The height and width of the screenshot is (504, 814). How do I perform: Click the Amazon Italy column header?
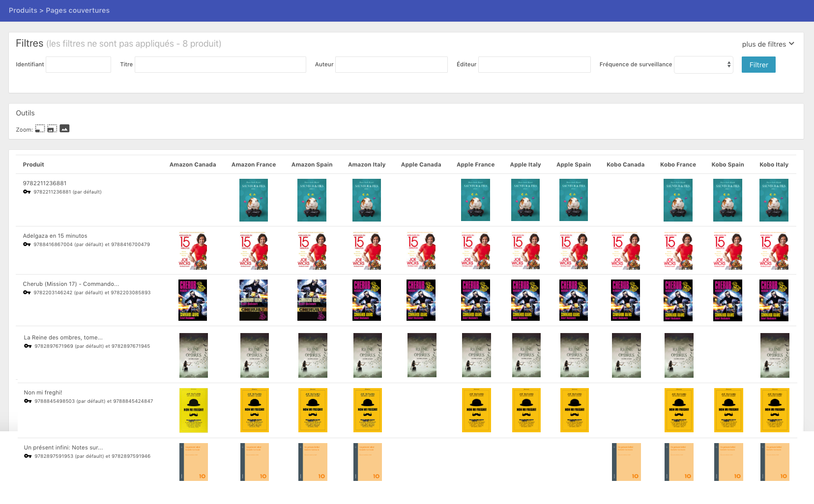367,165
